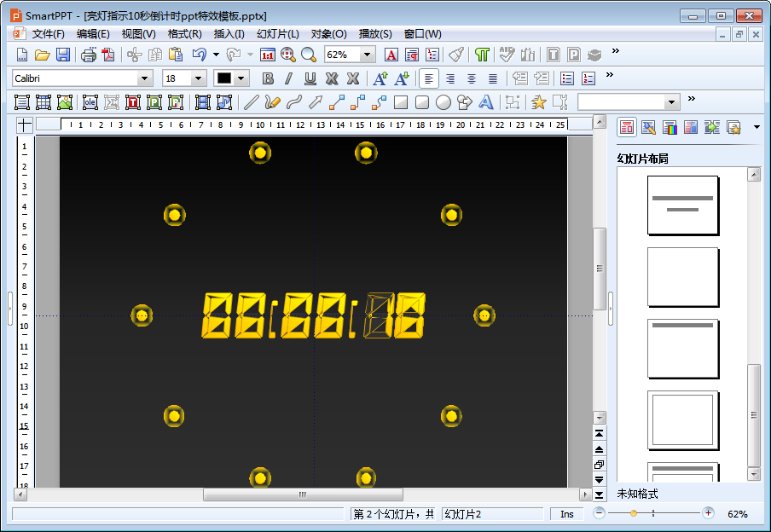Select the Ellipse shape tool

click(443, 102)
